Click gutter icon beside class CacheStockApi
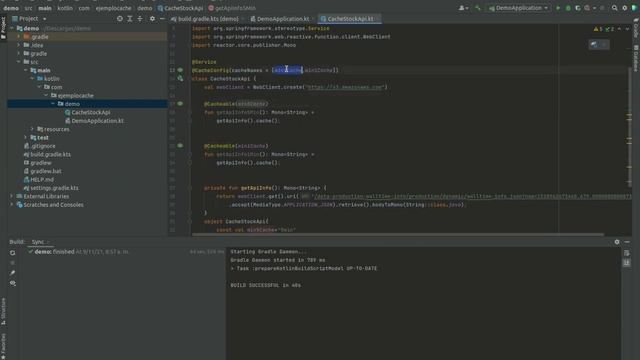This screenshot has width=640, height=360. click(180, 78)
